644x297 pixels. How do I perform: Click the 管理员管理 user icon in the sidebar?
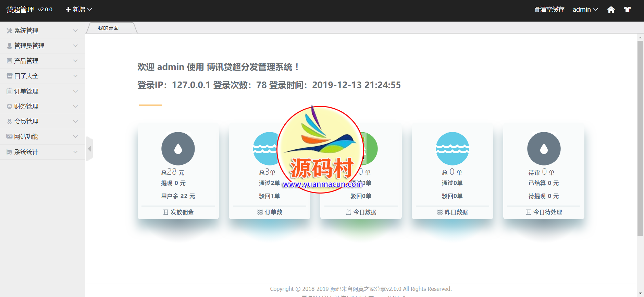9,46
